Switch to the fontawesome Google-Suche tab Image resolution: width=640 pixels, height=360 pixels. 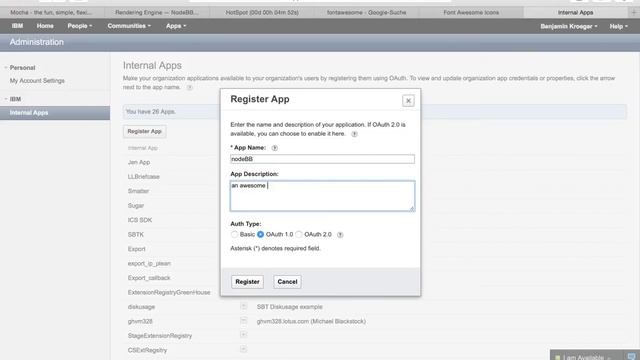click(x=367, y=13)
